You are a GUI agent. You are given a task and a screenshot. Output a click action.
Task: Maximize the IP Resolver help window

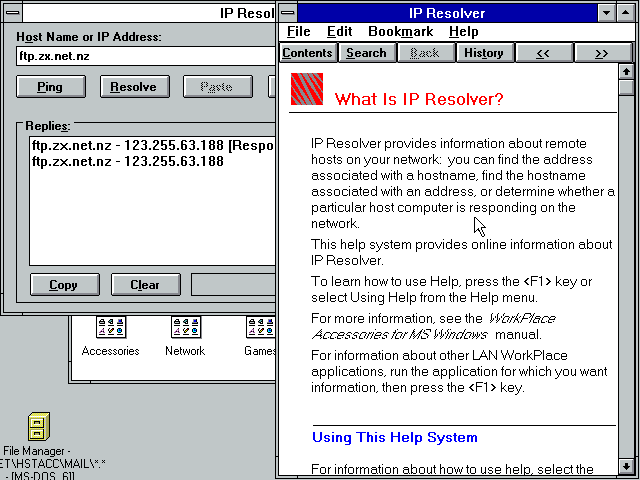click(625, 13)
